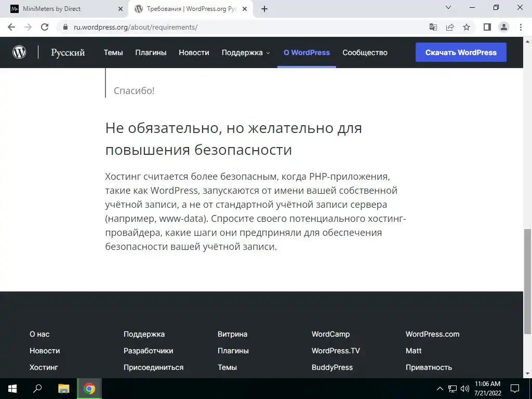The width and height of the screenshot is (532, 399).
Task: Open the Темы footer link
Action: pyautogui.click(x=227, y=367)
